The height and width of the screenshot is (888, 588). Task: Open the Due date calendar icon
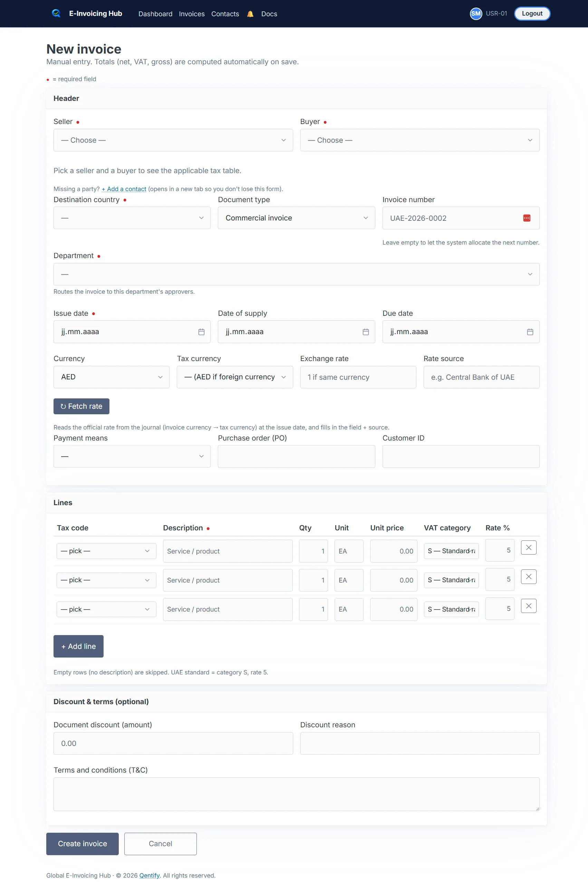point(530,332)
